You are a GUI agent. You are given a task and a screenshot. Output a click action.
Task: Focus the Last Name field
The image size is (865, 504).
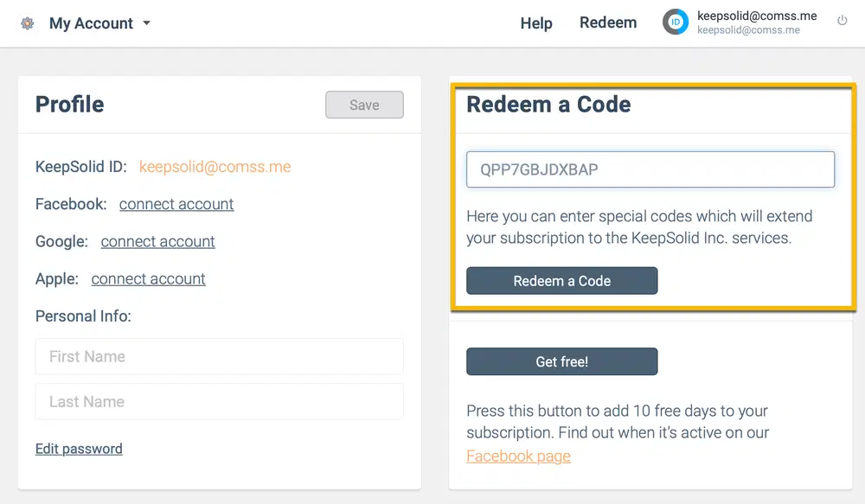point(219,401)
